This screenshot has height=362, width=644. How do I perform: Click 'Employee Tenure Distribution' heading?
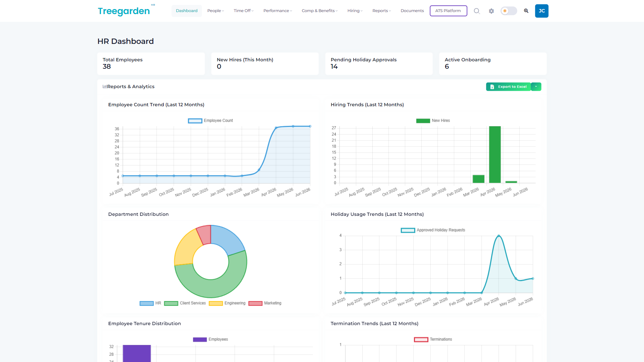144,323
